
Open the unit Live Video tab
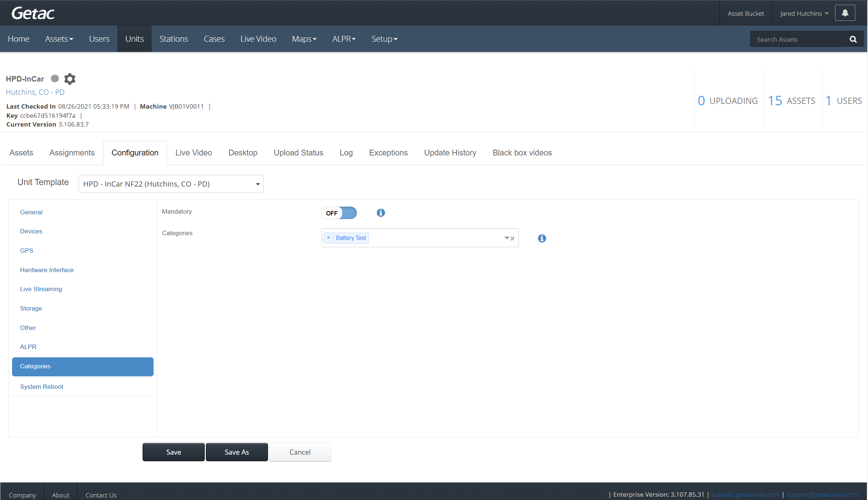[193, 153]
